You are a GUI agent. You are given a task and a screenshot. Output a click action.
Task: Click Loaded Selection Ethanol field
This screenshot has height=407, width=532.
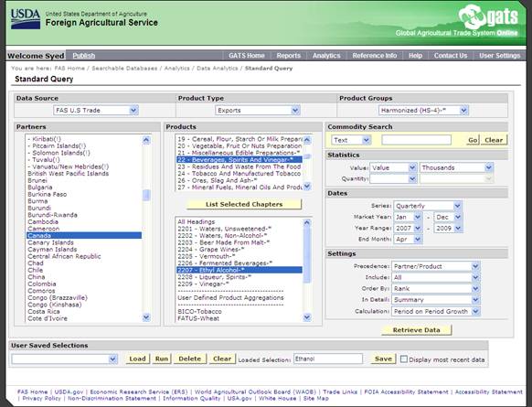(328, 359)
